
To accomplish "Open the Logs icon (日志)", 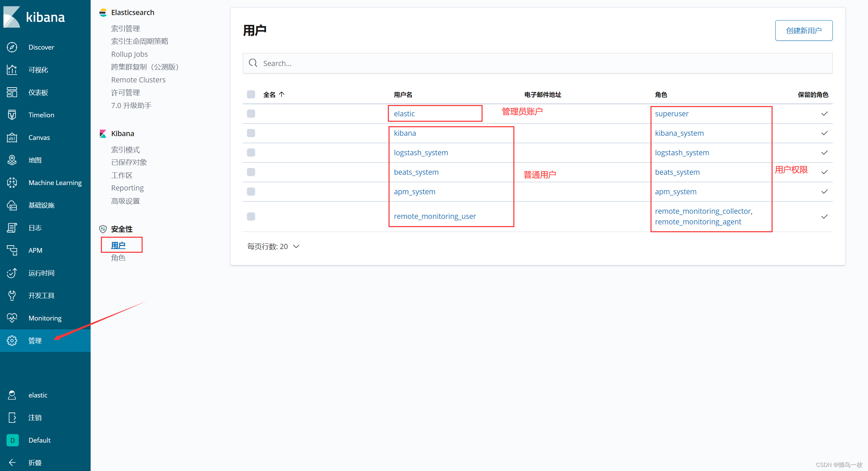I will point(12,228).
